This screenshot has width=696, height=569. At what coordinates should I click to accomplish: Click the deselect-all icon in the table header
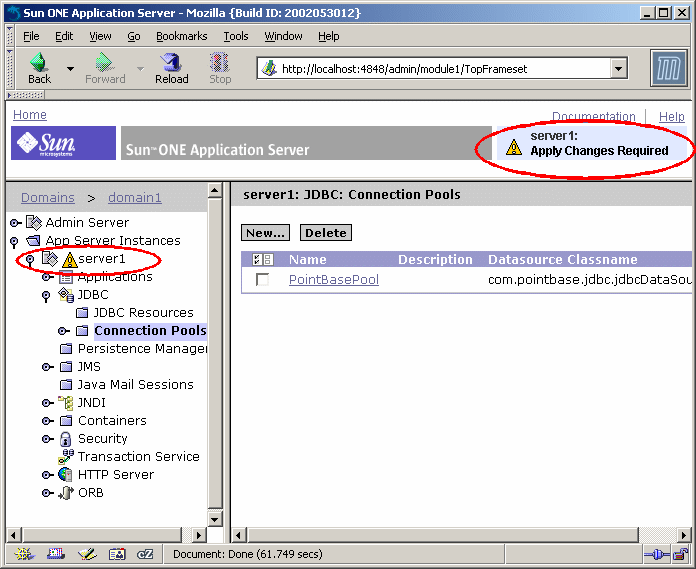click(x=268, y=259)
